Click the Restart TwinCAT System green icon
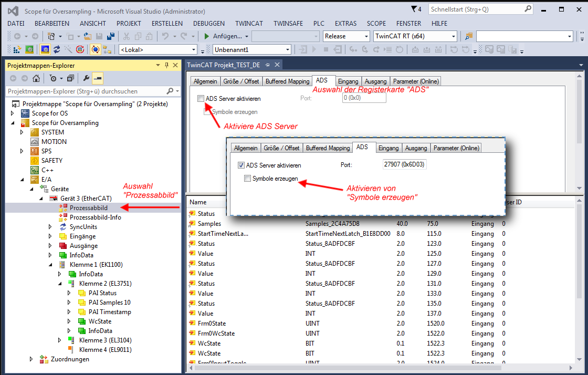The image size is (588, 375). coord(29,49)
